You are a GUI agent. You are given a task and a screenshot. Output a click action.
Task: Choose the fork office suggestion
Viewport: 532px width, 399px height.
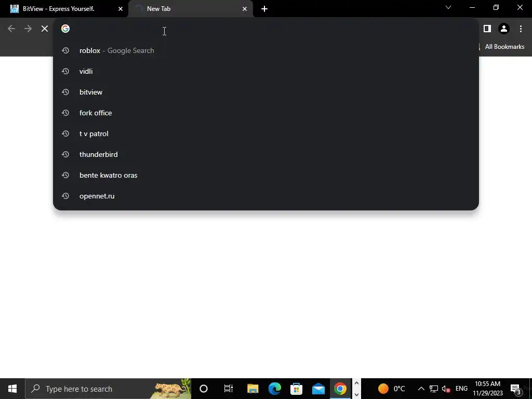tap(266, 113)
